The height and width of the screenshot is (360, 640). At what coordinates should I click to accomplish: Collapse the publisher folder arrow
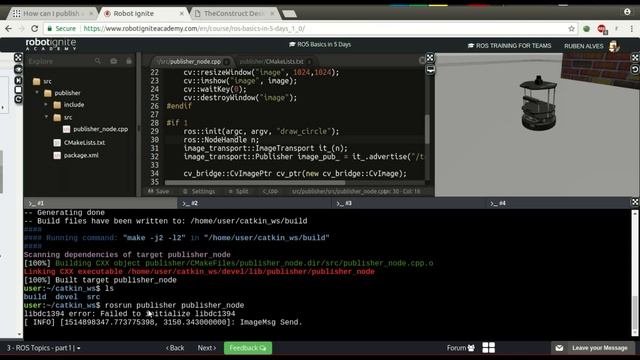[37, 93]
